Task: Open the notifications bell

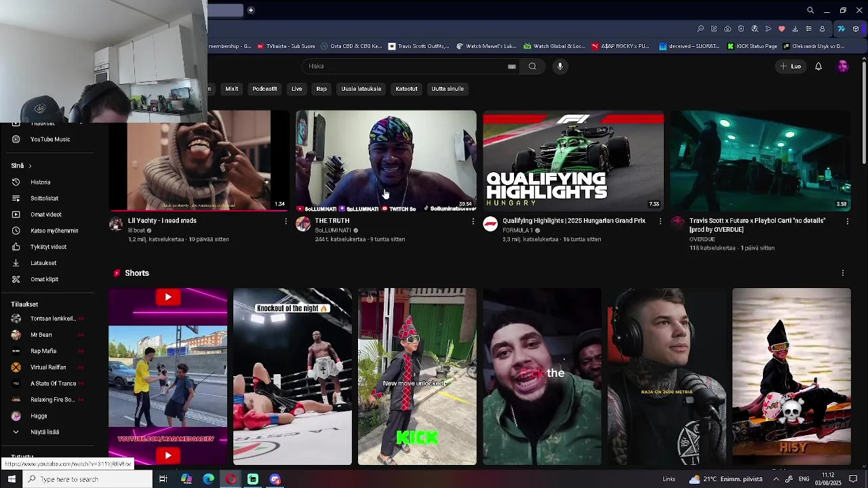Action: point(818,66)
